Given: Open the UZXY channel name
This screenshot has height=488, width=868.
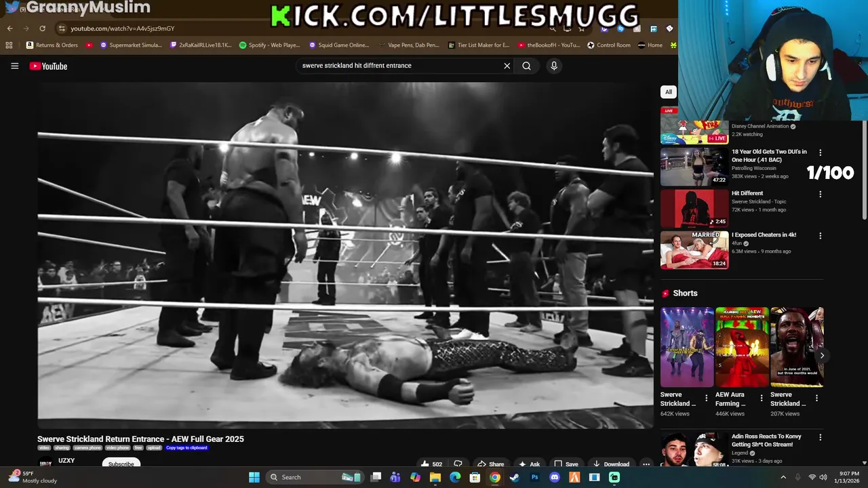Looking at the screenshot, I should point(66,461).
